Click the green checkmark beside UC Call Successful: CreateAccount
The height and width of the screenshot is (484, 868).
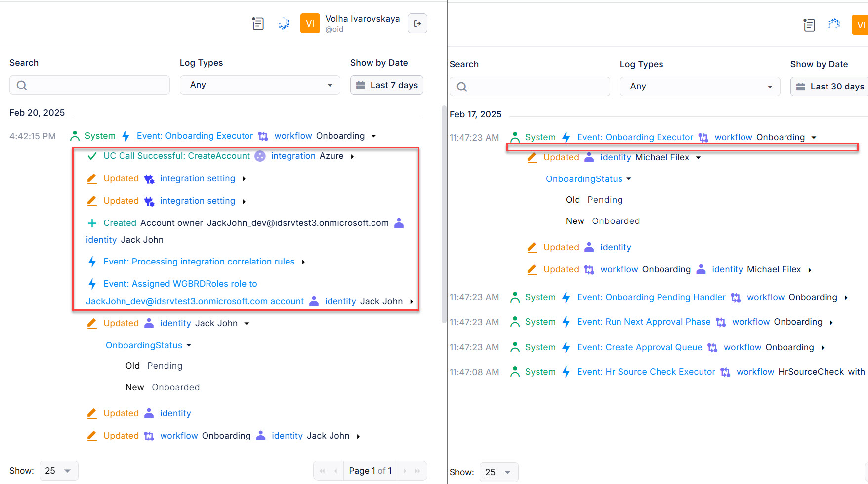92,156
